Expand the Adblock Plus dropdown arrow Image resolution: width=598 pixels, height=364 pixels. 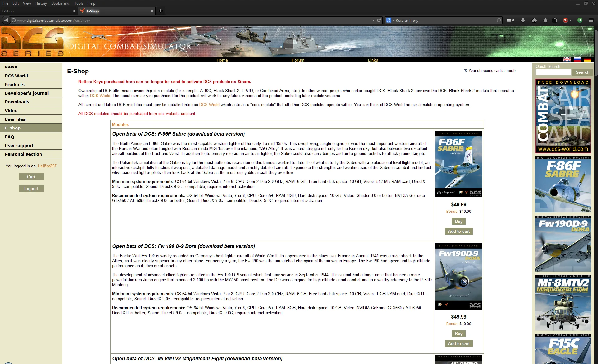571,20
